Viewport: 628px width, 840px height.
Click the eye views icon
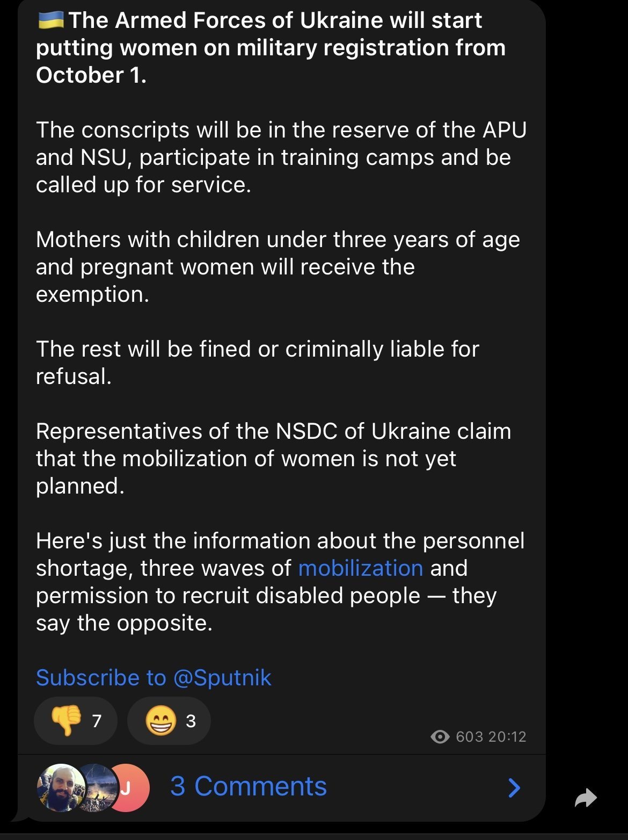tap(440, 736)
